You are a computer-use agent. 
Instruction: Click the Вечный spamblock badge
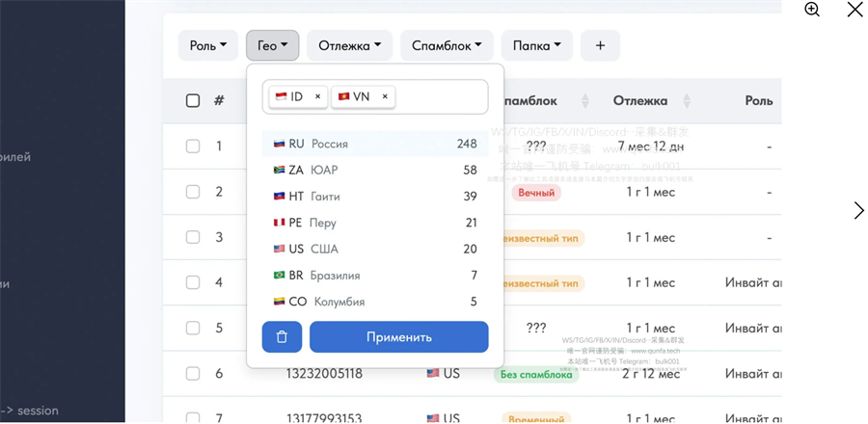[x=536, y=193]
